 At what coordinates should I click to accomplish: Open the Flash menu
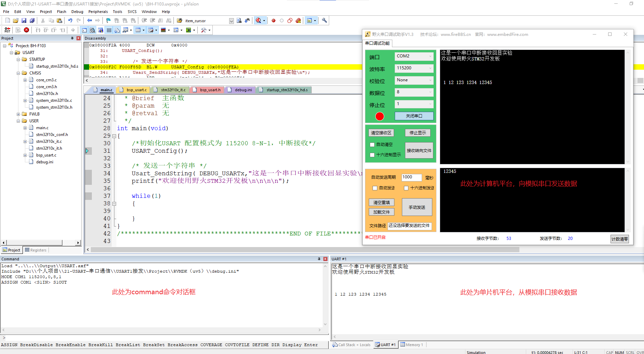[61, 12]
